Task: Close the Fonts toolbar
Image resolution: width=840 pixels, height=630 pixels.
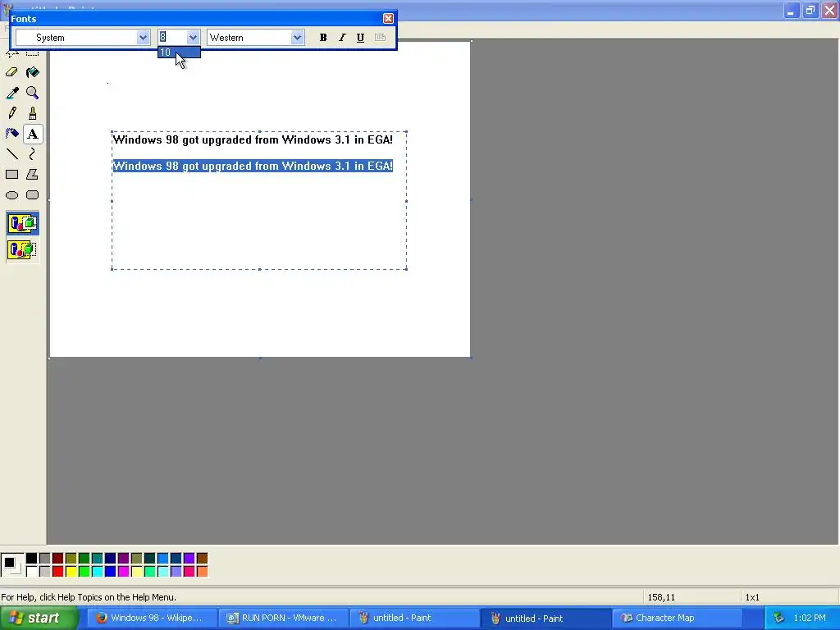Action: [x=388, y=19]
